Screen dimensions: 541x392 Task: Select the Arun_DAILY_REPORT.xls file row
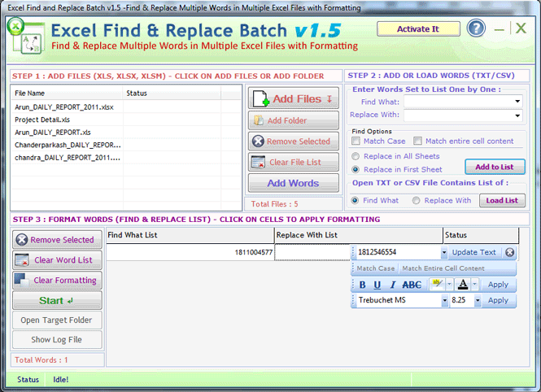[126, 133]
